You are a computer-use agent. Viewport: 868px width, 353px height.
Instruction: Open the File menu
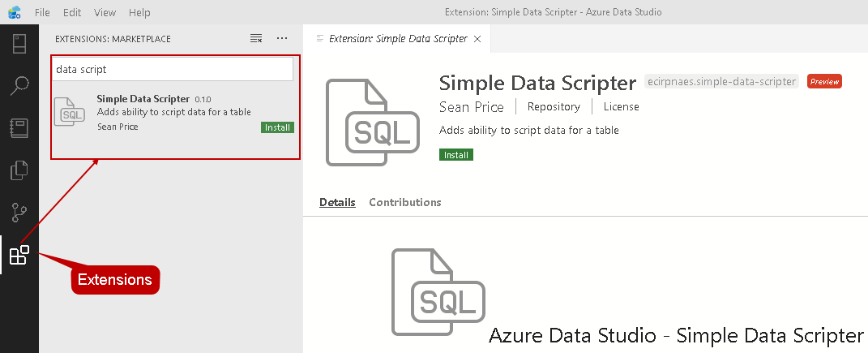(x=43, y=13)
